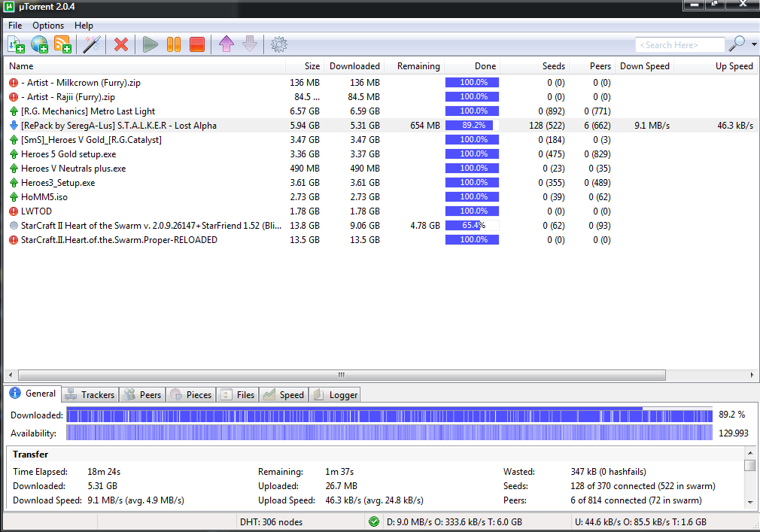760x532 pixels.
Task: Click Add Torrent from URL globe icon
Action: point(40,44)
